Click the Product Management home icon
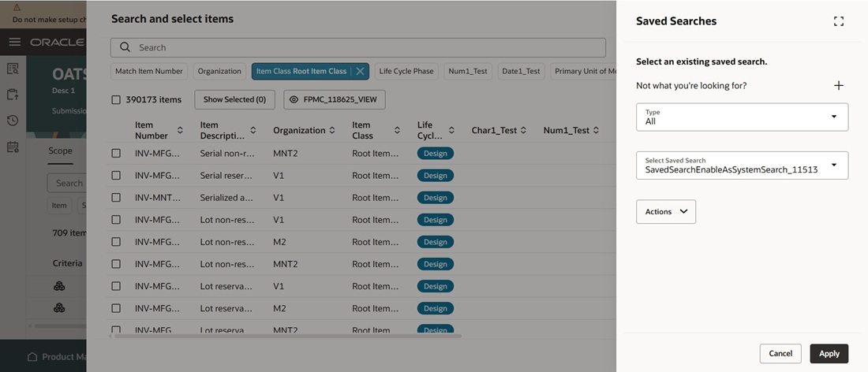 [32, 356]
